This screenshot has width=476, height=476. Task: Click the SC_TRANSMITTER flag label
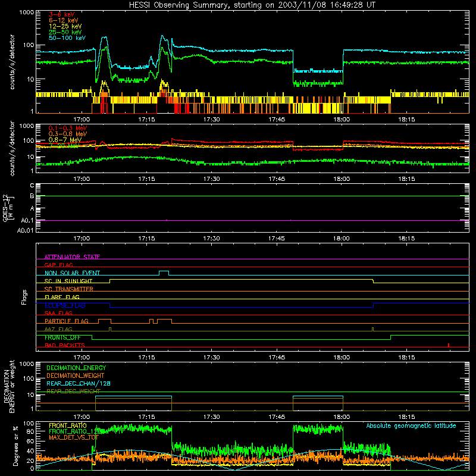coord(68,289)
